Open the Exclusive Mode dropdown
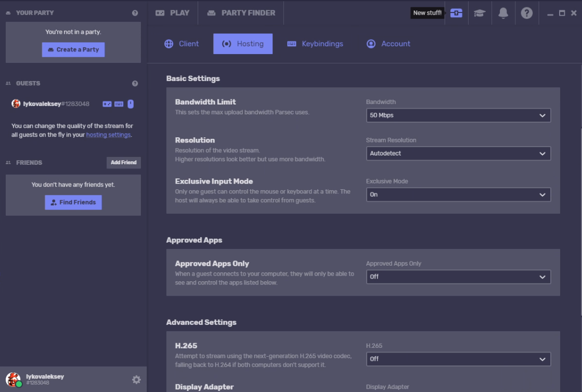This screenshot has width=582, height=392. (458, 195)
